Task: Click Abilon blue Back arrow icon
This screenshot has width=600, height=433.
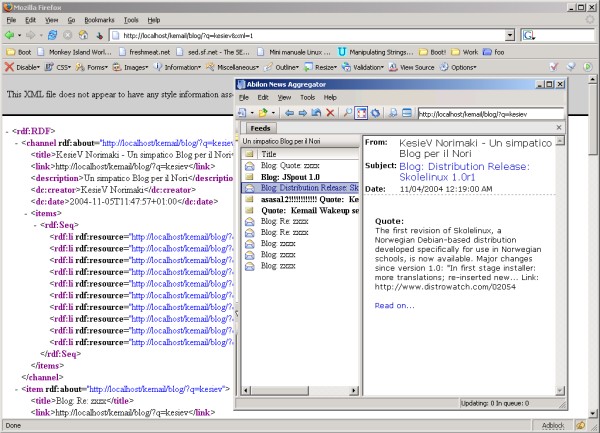Action: click(289, 113)
